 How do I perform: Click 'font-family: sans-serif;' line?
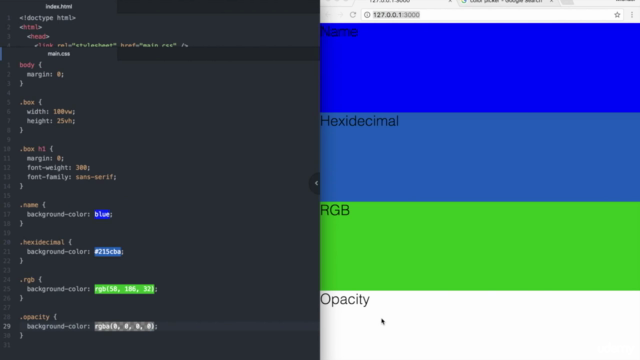tap(72, 177)
